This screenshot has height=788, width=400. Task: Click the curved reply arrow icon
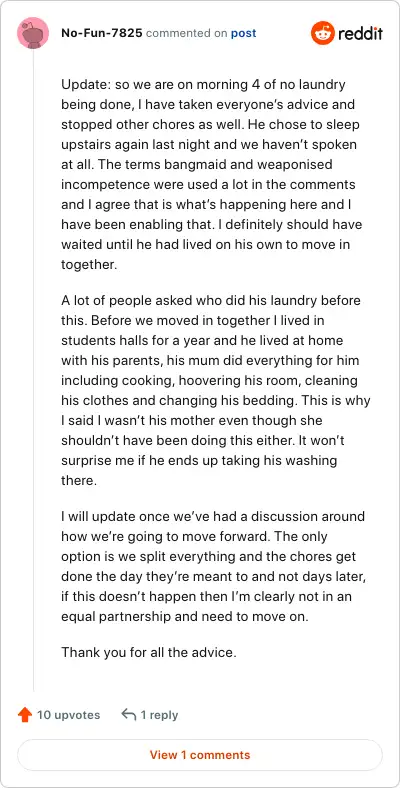tap(129, 714)
